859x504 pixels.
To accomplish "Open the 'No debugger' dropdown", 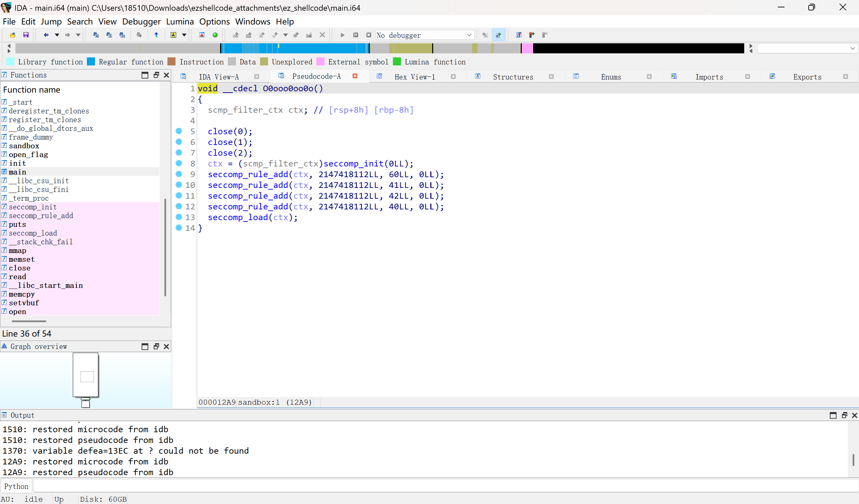I will [425, 35].
